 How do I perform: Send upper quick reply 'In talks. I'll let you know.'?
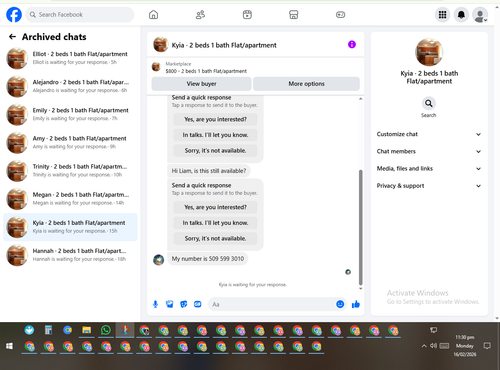(215, 135)
